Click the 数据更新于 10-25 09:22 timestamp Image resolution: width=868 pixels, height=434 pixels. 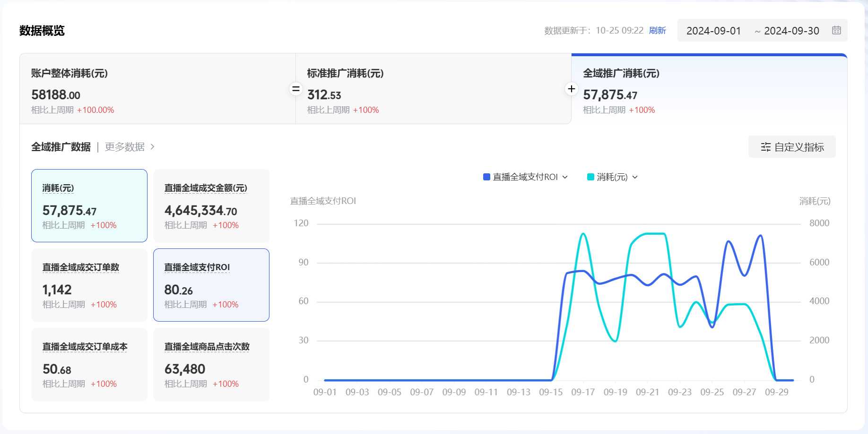click(x=594, y=31)
